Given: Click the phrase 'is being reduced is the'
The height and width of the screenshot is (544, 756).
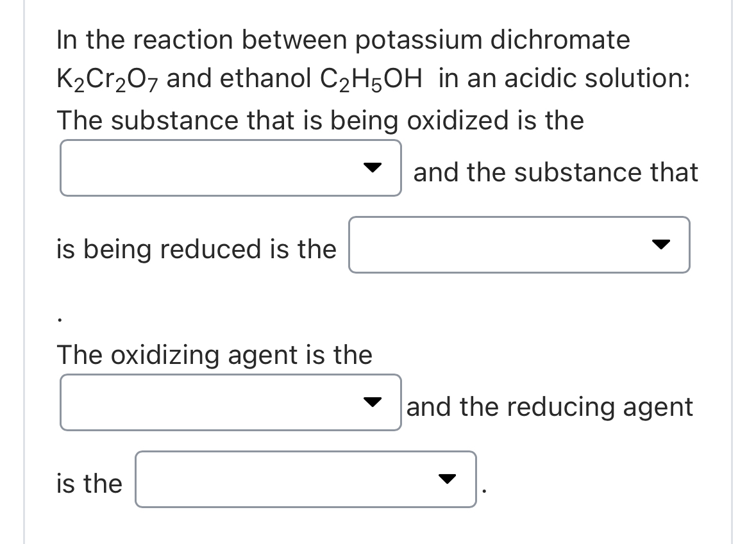Looking at the screenshot, I should pos(196,249).
